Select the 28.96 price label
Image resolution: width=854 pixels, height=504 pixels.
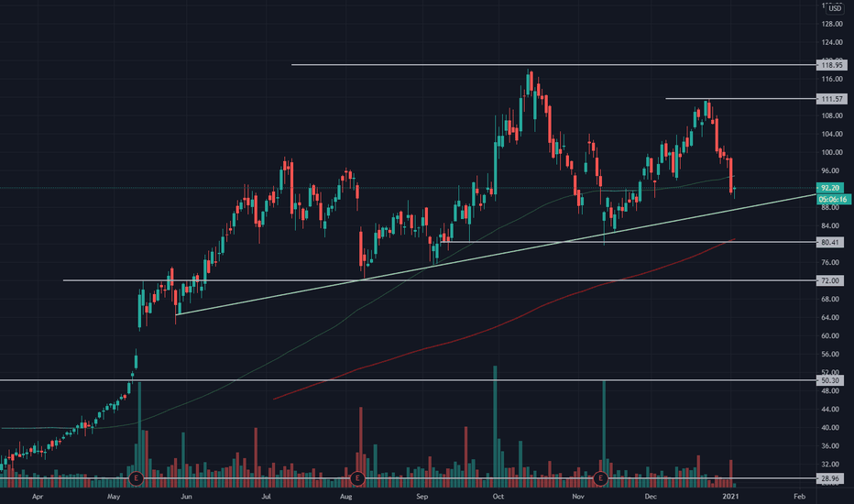coord(830,478)
